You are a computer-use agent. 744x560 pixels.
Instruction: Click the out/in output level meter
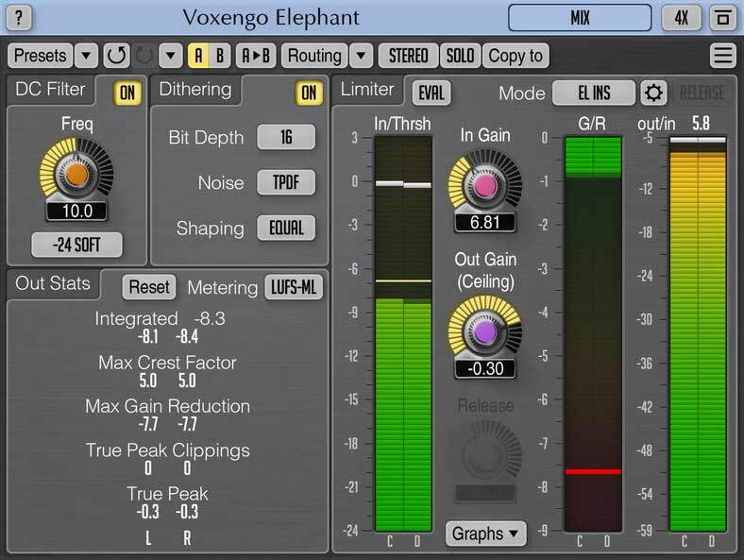pos(698,334)
